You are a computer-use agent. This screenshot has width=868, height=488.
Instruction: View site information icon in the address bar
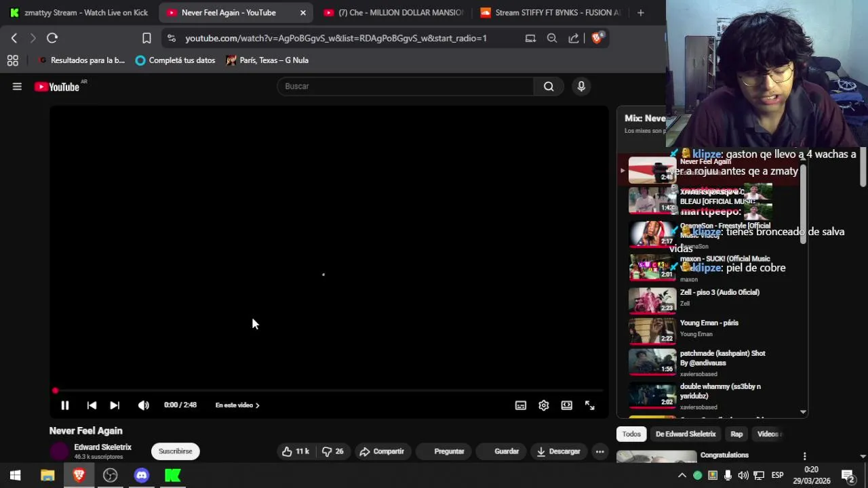point(172,39)
